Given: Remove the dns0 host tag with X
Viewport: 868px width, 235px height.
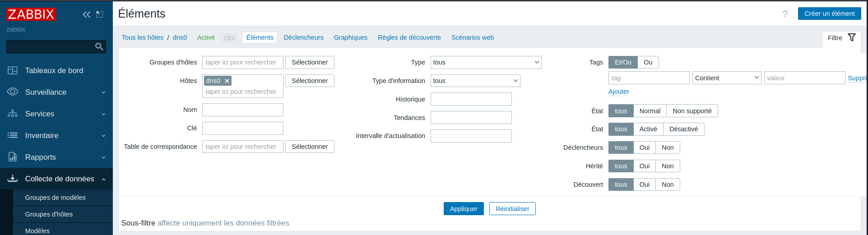Looking at the screenshot, I should pyautogui.click(x=227, y=81).
